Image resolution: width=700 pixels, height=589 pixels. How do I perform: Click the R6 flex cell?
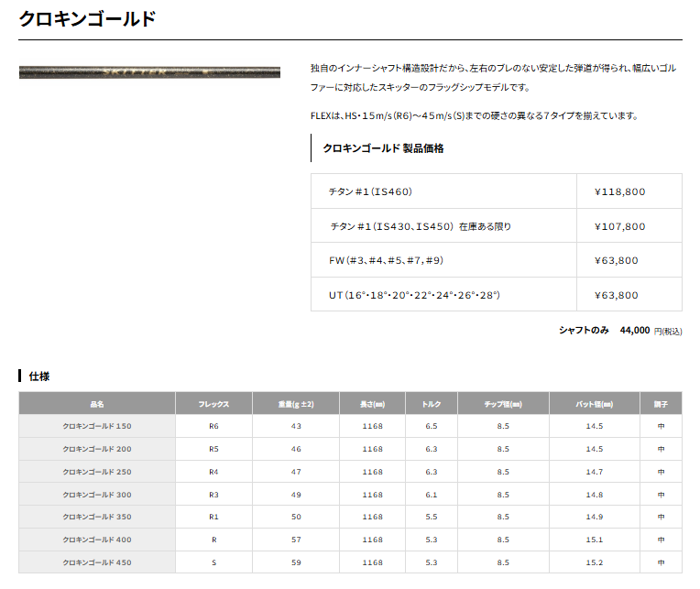tap(213, 426)
